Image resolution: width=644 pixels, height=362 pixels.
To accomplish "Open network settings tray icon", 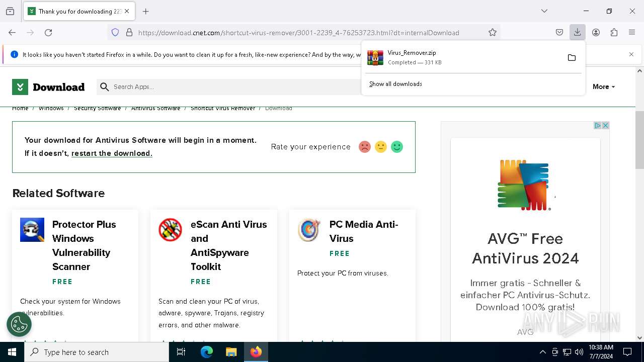I will 567,352.
